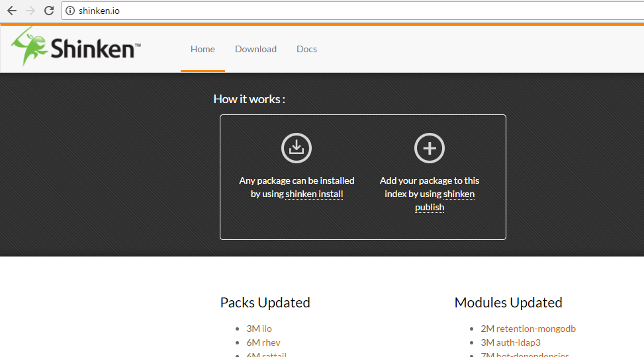Screen dimensions: 644x357
Task: Open the Home tab
Action: pos(203,49)
